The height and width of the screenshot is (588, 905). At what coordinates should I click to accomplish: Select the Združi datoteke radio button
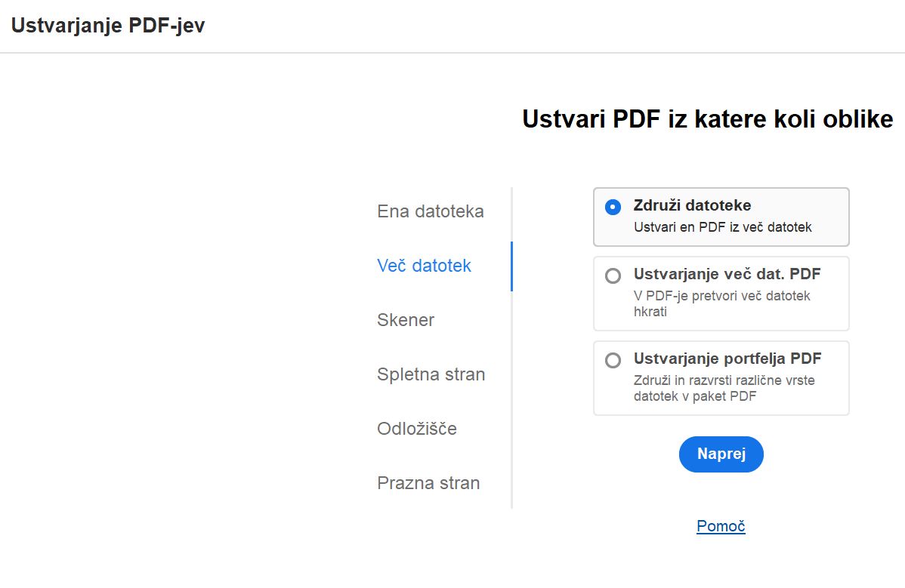coord(613,207)
